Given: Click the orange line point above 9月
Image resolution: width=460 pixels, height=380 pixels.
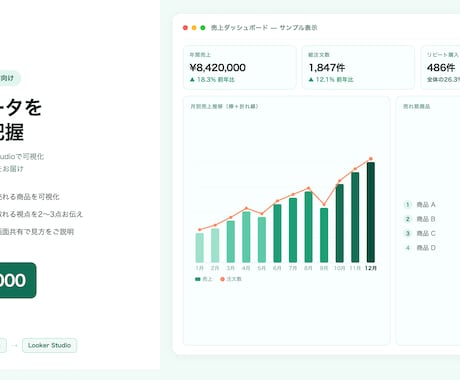Looking at the screenshot, I should click(324, 205).
